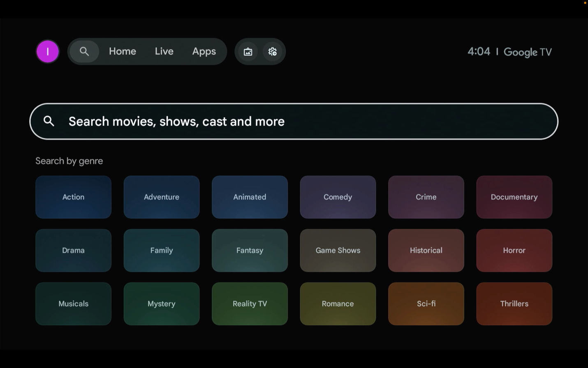This screenshot has height=368, width=588.
Task: Open the Crime genre card
Action: 426,197
